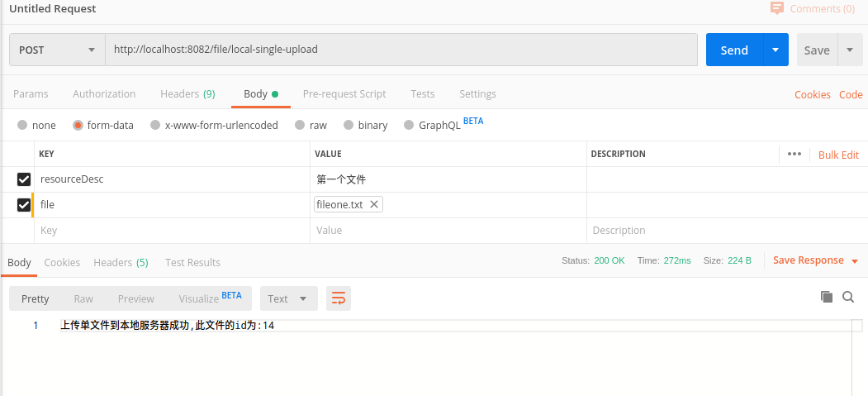Click the Comments speech bubble icon
This screenshot has height=396, width=868.
(776, 8)
